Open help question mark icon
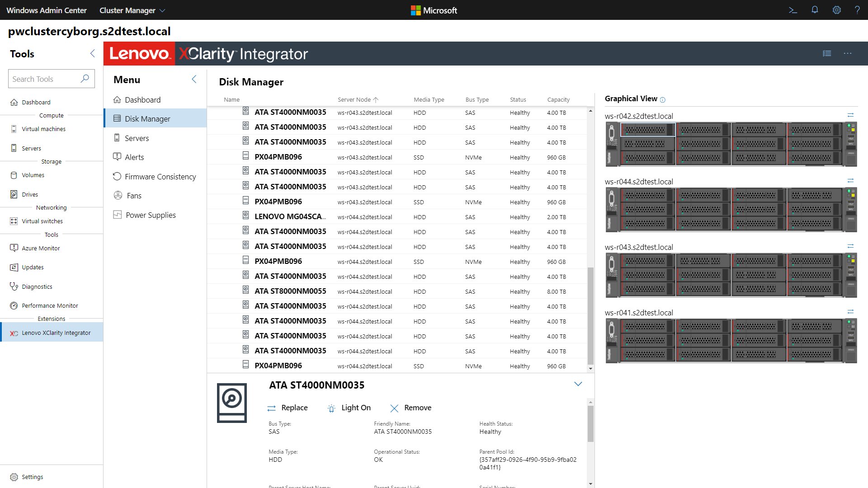 [857, 10]
